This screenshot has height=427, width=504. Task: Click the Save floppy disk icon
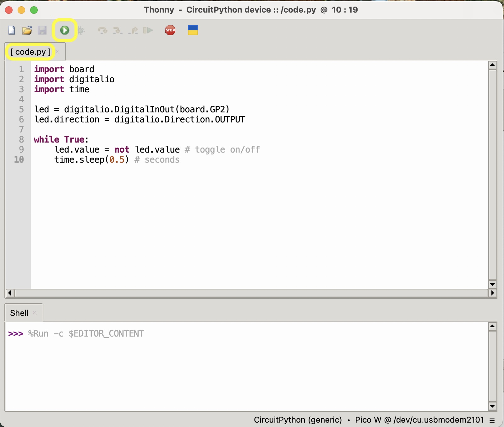pos(42,30)
